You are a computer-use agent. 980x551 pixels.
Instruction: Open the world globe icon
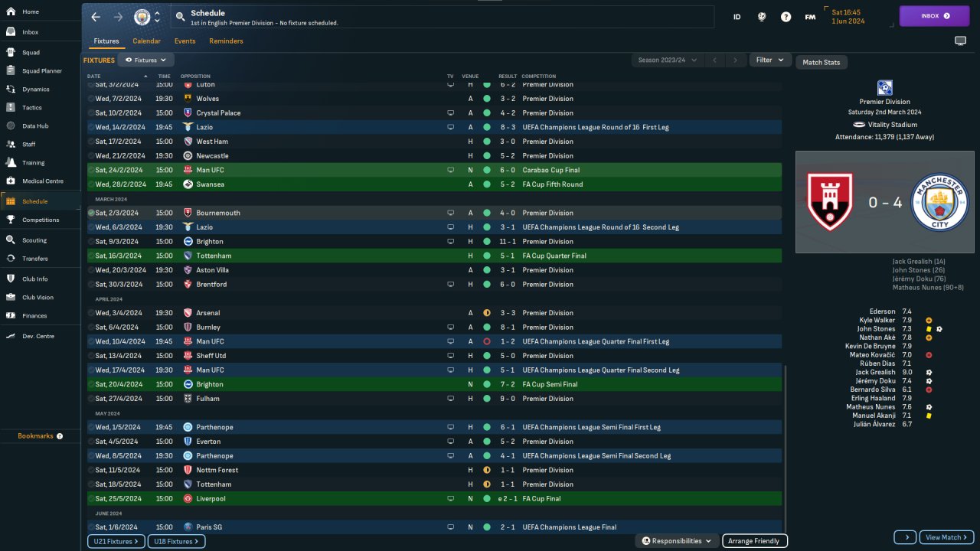click(x=762, y=17)
